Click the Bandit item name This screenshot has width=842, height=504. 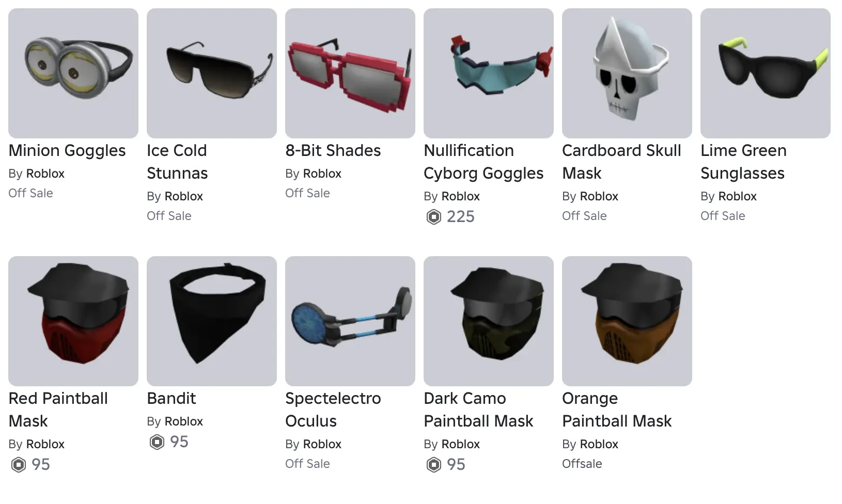pyautogui.click(x=171, y=398)
